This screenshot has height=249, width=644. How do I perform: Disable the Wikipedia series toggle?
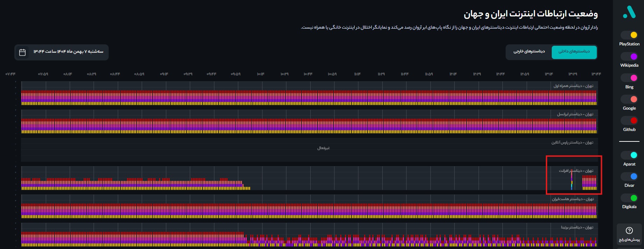(629, 57)
